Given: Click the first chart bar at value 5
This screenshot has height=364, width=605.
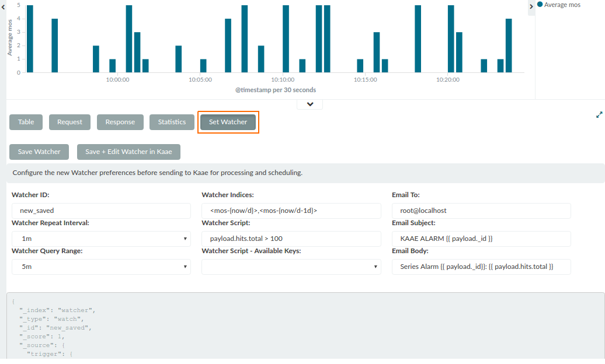Looking at the screenshot, I should pos(30,39).
